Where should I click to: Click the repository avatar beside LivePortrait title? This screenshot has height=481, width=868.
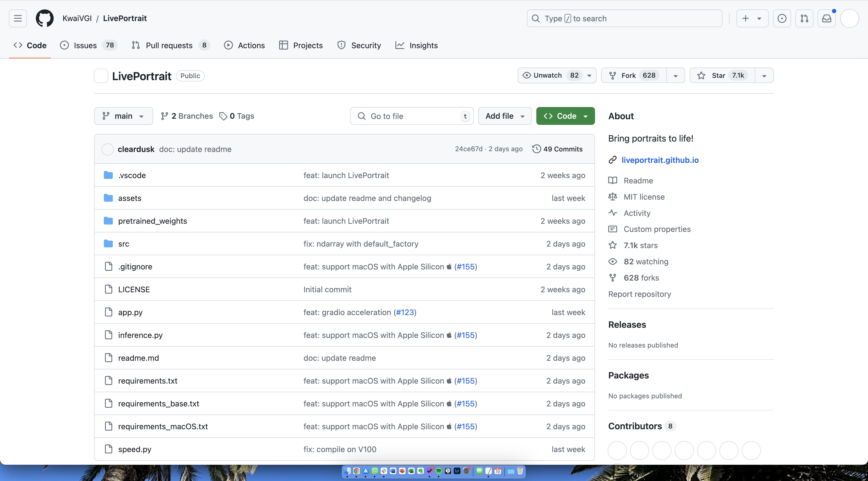101,76
